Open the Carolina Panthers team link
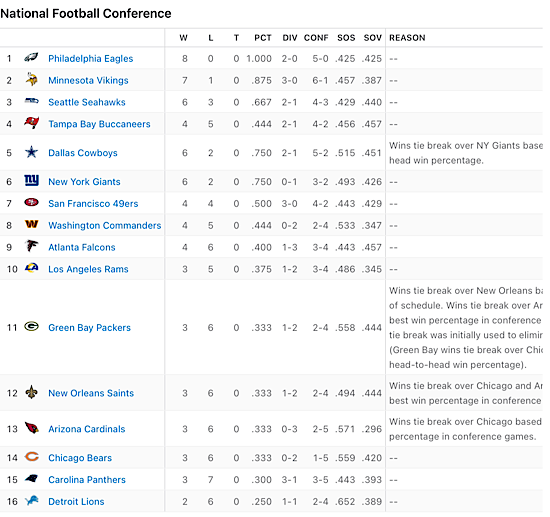 pos(87,479)
